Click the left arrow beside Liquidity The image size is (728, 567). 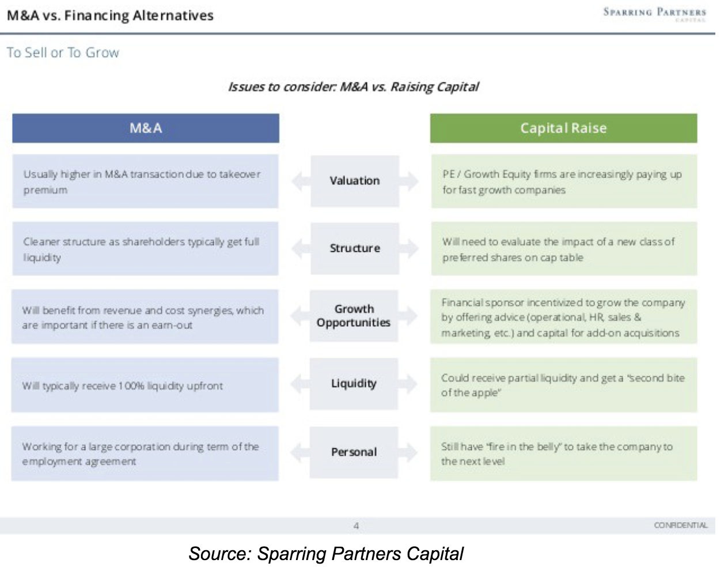click(x=299, y=384)
